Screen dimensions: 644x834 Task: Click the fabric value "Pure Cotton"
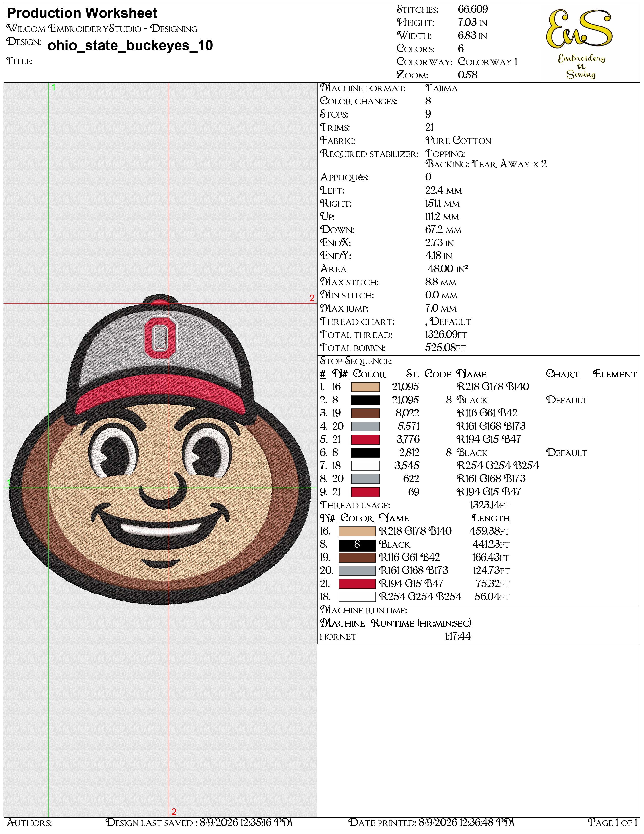point(458,141)
